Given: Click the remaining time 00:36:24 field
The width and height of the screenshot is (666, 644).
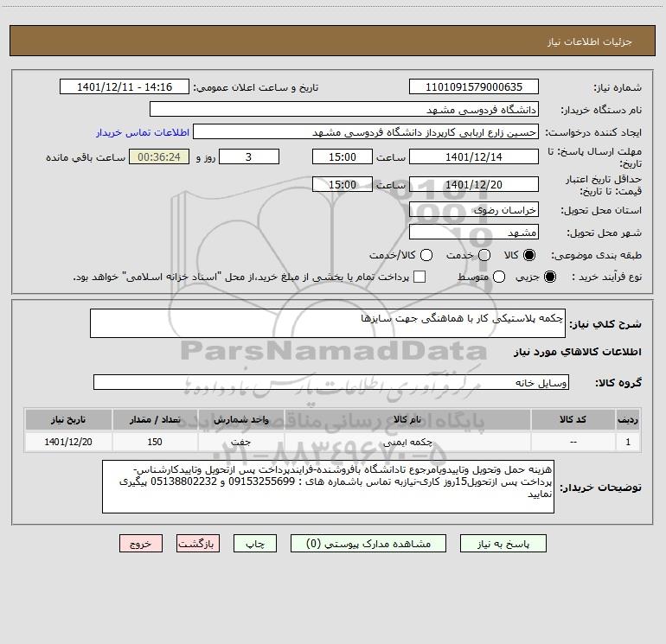Looking at the screenshot, I should point(159,156).
